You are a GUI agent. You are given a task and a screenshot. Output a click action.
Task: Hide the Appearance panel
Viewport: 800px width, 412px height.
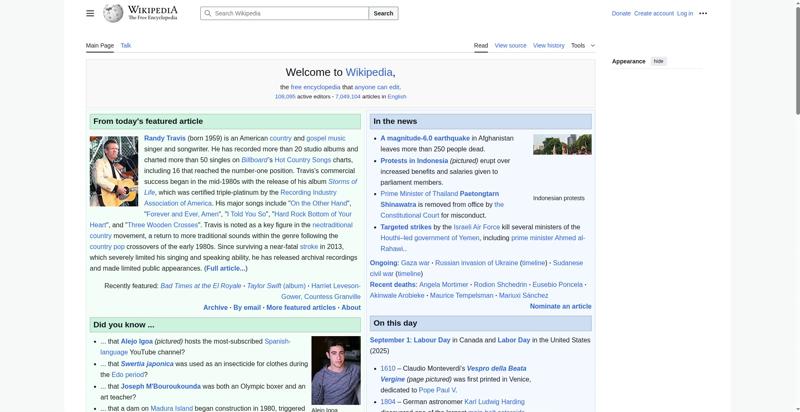tap(659, 61)
